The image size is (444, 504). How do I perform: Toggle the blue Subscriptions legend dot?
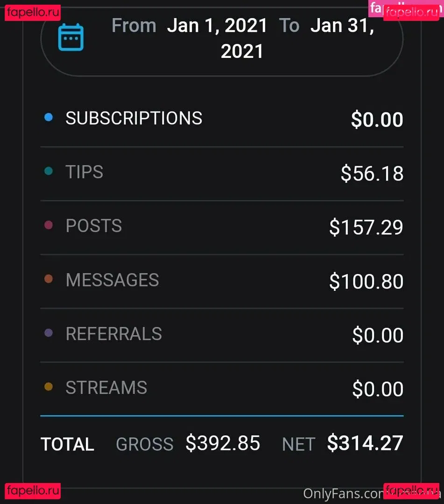tap(49, 118)
